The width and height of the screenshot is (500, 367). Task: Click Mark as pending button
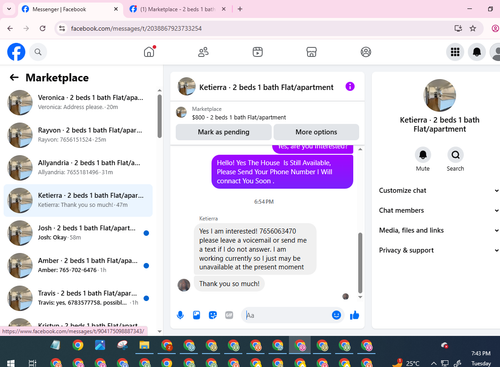[223, 132]
